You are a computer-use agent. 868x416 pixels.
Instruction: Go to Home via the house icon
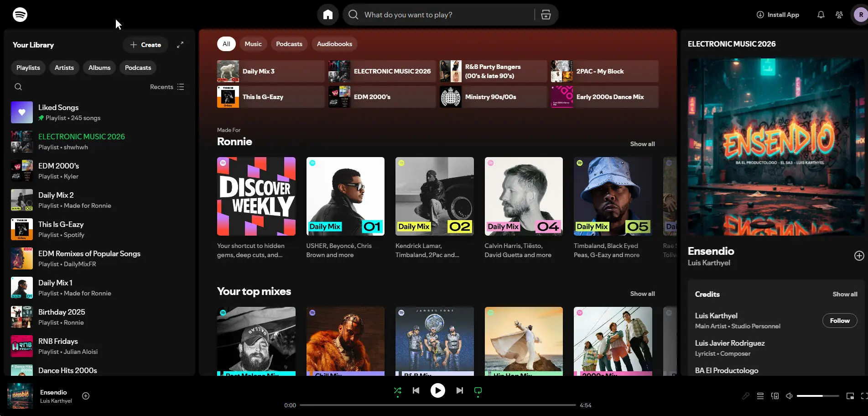tap(328, 15)
